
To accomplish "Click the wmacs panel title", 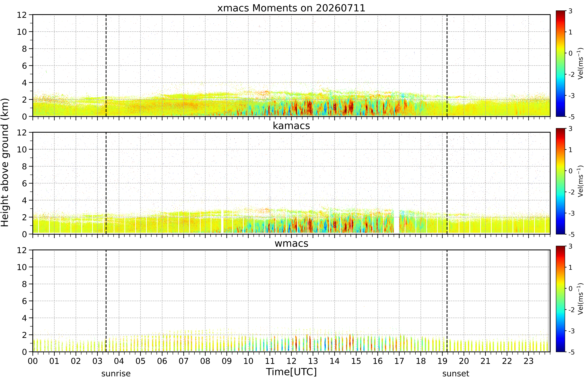I will tap(291, 244).
